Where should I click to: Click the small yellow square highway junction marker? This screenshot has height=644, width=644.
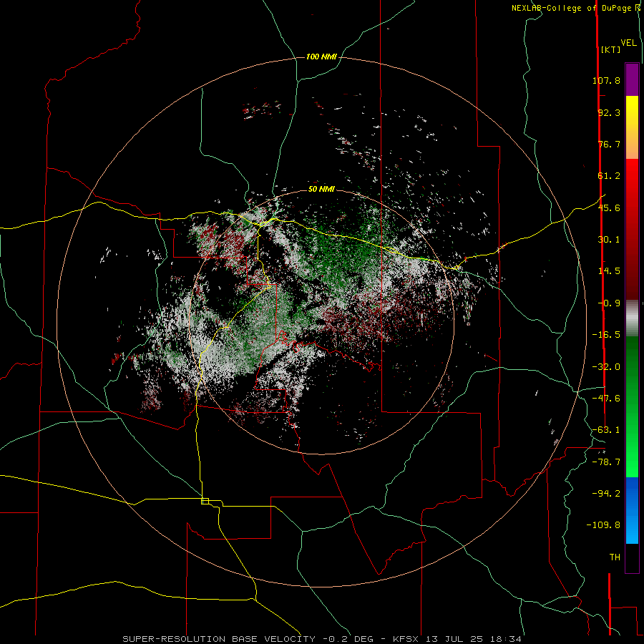pos(205,501)
